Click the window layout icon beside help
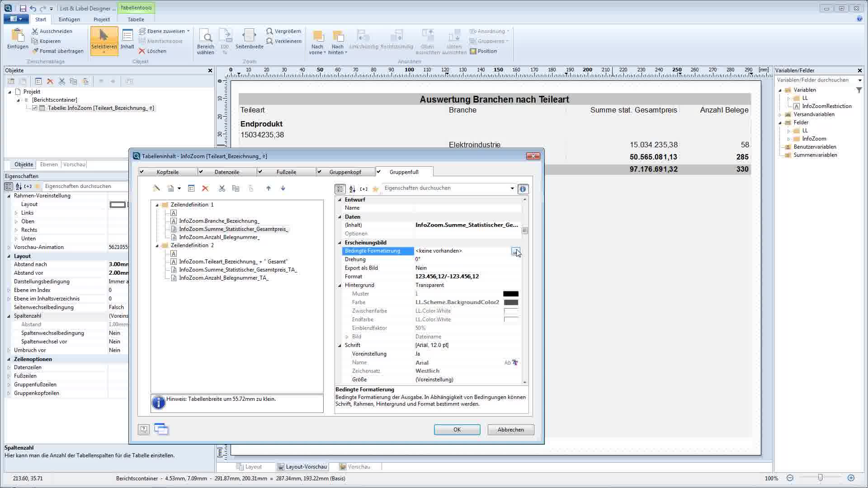The image size is (868, 488). point(161,429)
